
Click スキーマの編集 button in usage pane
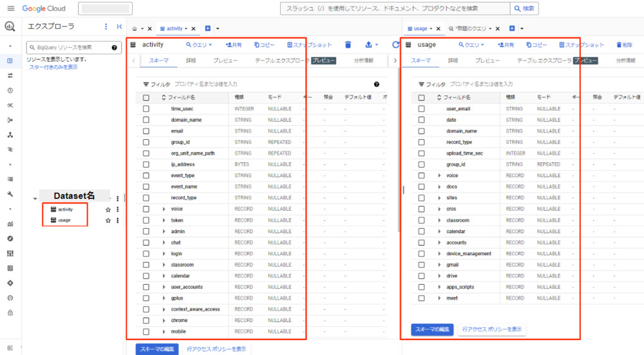(x=432, y=329)
